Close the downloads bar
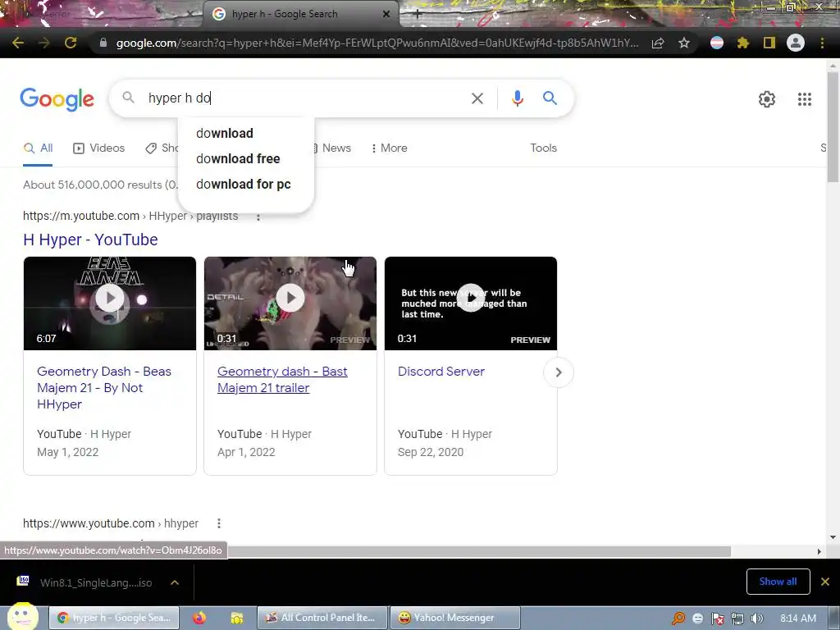 [825, 582]
